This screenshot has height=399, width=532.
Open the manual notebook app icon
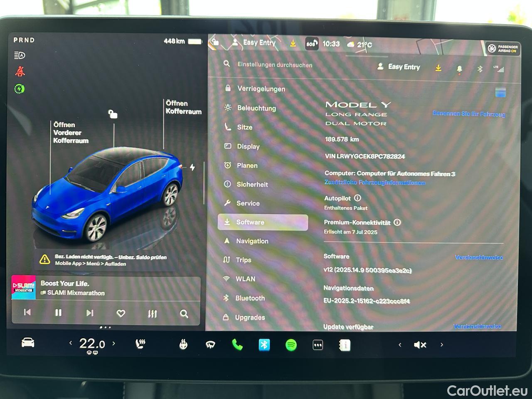(x=345, y=345)
